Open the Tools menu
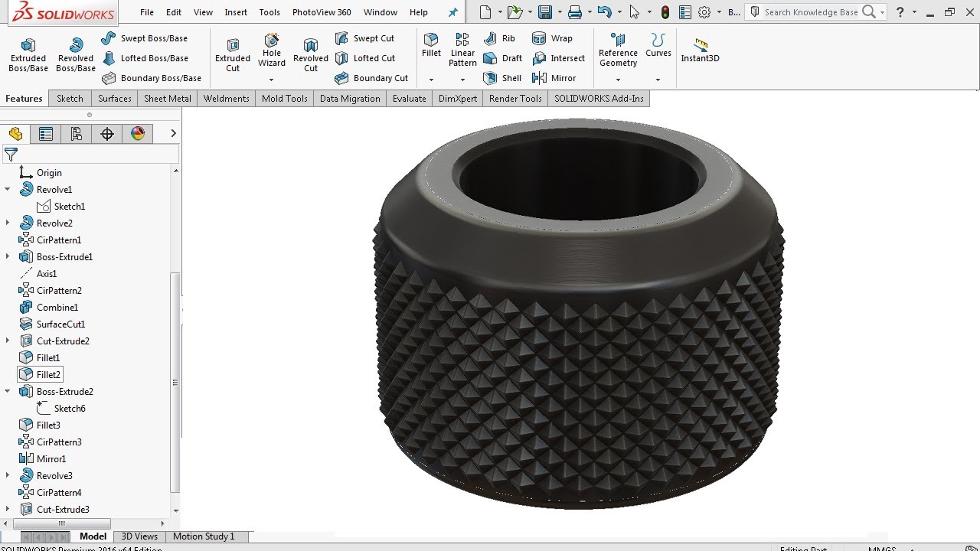This screenshot has height=551, width=980. click(269, 12)
